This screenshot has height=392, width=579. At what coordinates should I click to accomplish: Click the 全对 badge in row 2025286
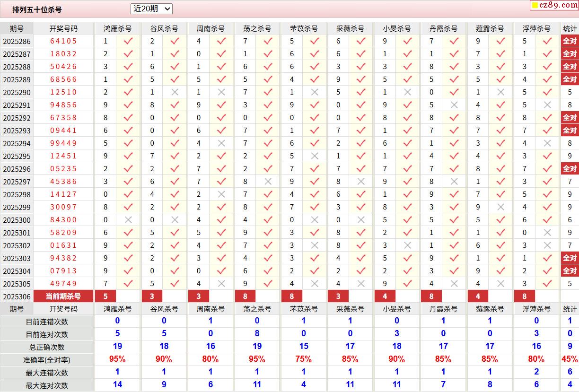coord(570,41)
